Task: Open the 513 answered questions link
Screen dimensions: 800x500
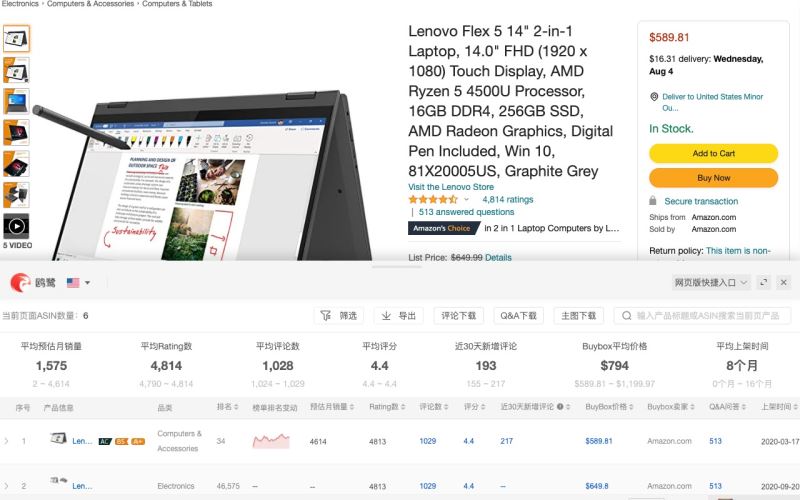Action: [466, 212]
